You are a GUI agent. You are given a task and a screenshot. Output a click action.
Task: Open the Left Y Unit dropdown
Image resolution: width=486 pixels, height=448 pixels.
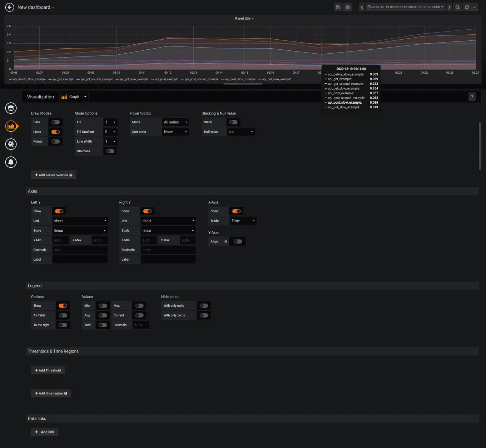point(80,221)
